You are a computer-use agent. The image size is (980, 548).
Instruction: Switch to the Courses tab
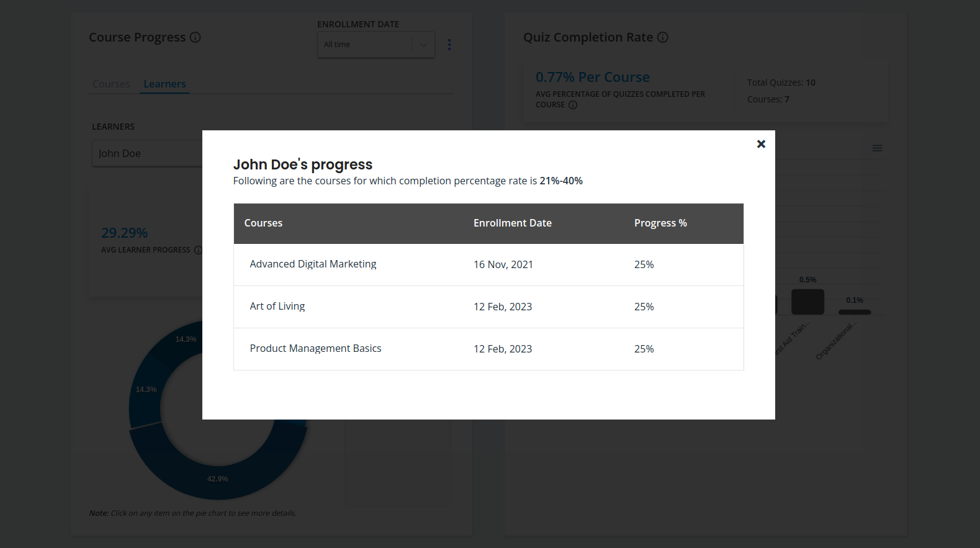point(111,84)
